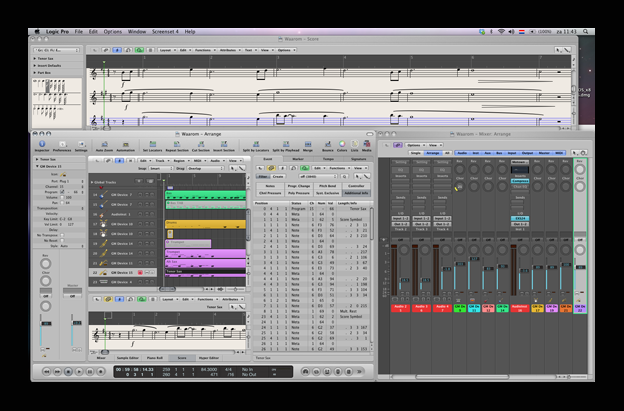Viewport: 624px width, 411px height.
Task: Click the catch playhead icon in Arrange area toolbar
Action: coord(119,161)
